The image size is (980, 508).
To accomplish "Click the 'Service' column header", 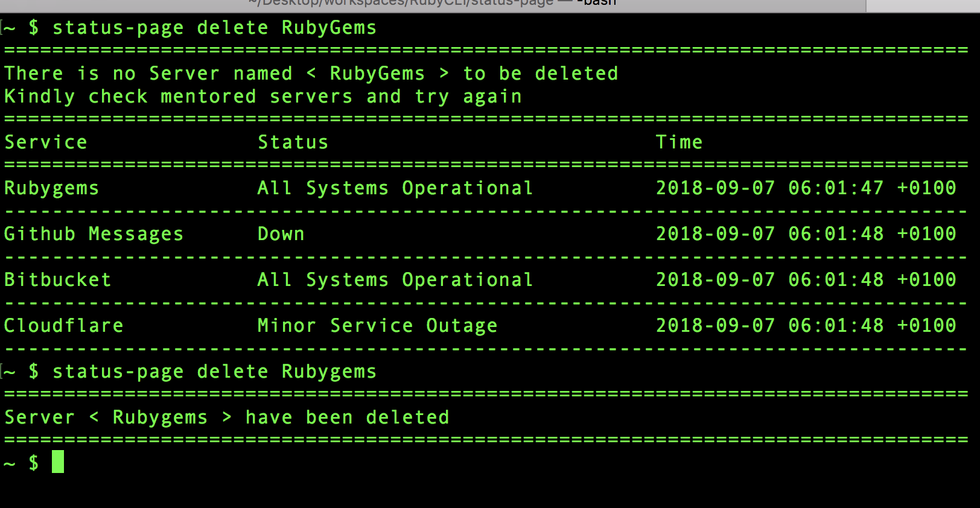I will point(46,142).
